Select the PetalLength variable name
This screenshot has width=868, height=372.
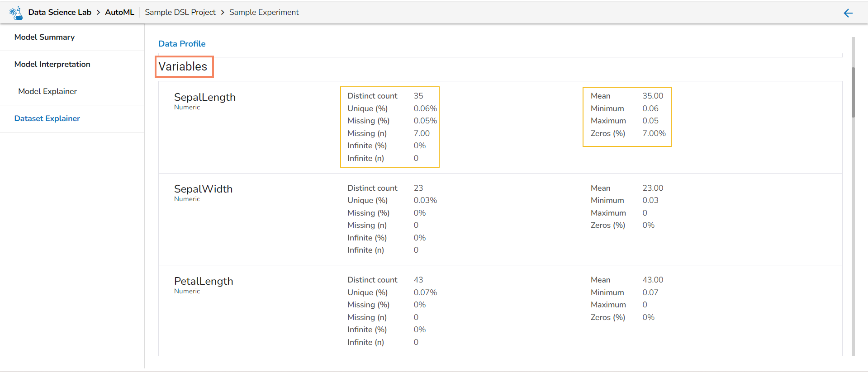click(204, 281)
